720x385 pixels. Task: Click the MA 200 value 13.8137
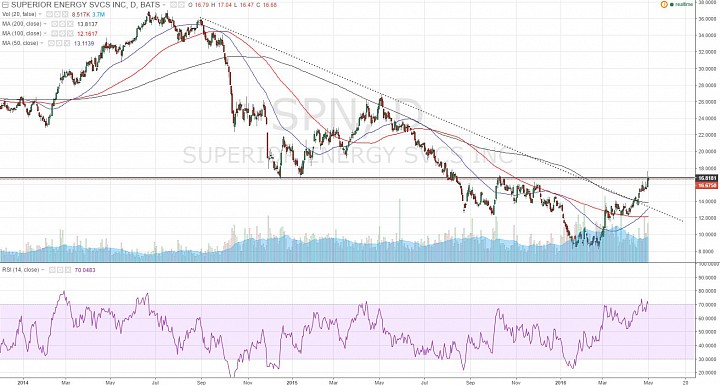click(88, 24)
